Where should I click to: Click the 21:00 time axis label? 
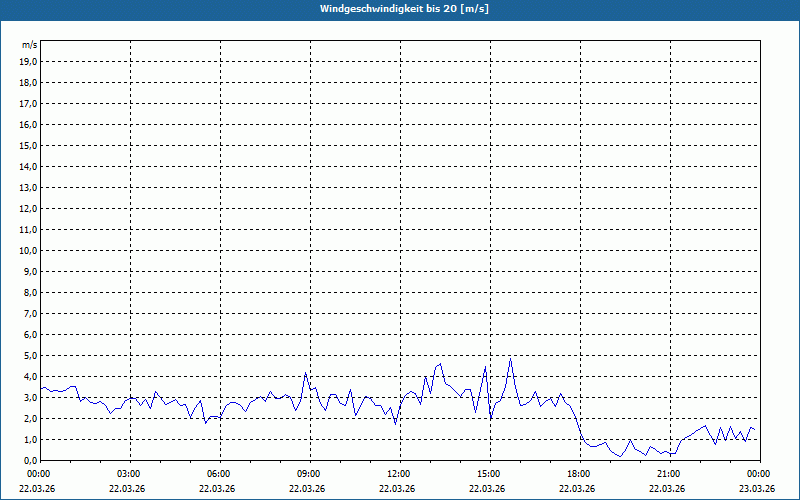click(x=669, y=473)
